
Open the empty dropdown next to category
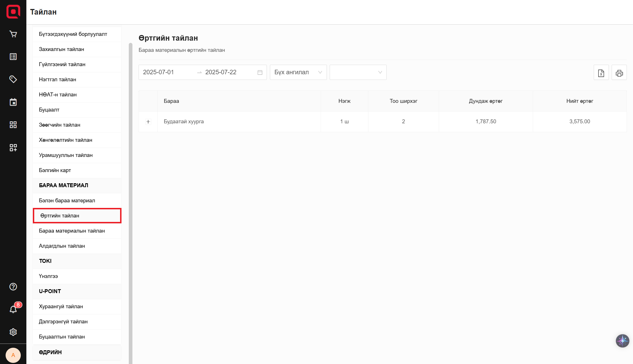tap(358, 72)
